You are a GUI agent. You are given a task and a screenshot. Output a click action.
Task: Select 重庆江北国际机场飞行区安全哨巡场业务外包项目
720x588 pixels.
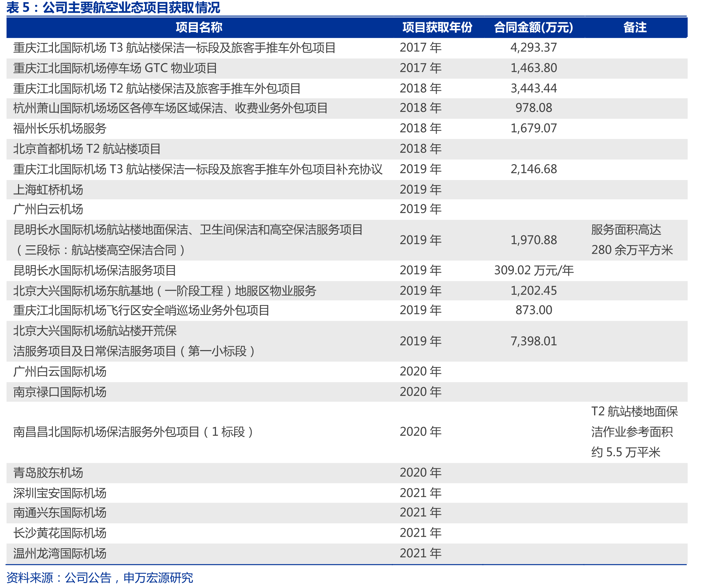click(x=141, y=310)
